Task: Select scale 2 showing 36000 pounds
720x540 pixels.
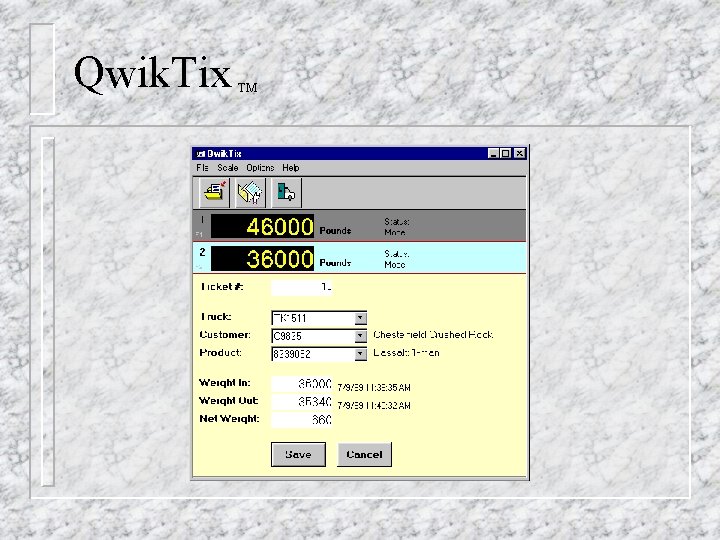Action: [359, 258]
